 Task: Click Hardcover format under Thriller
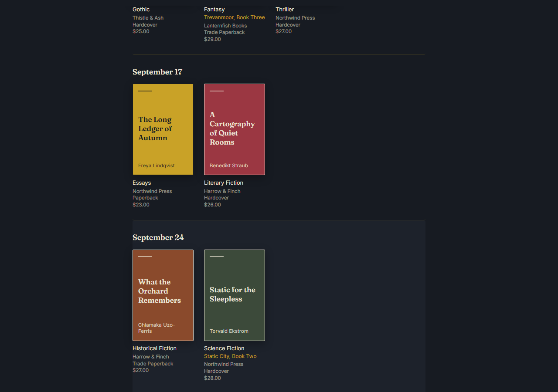(288, 25)
